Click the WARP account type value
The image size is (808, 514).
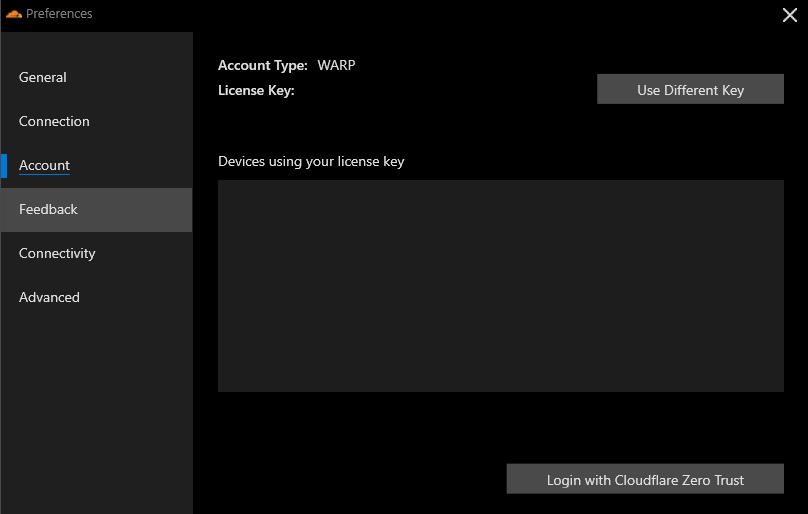336,65
